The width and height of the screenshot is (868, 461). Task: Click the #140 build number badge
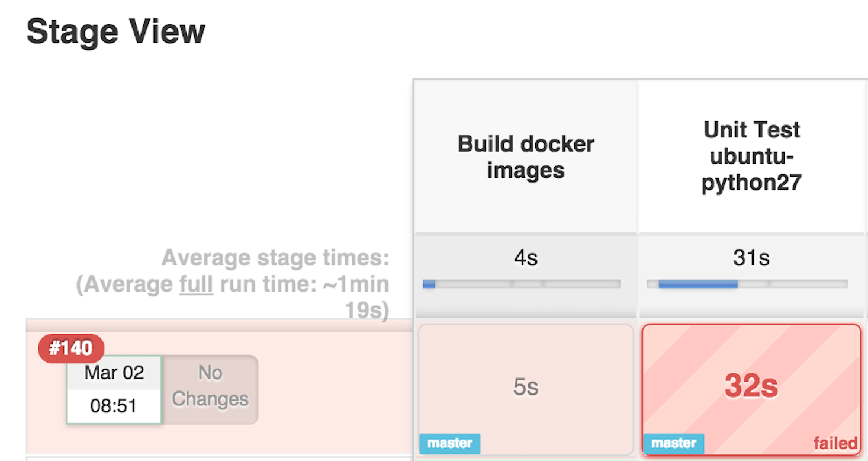(x=71, y=348)
